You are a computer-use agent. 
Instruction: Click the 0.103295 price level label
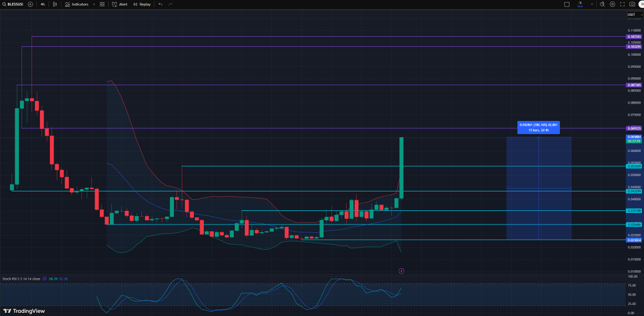(634, 47)
